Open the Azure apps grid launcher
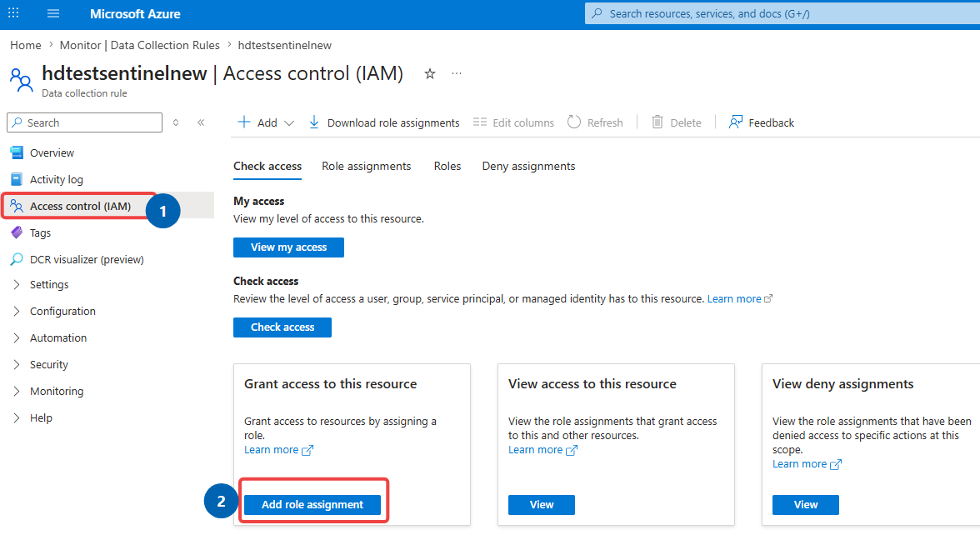 coord(13,12)
